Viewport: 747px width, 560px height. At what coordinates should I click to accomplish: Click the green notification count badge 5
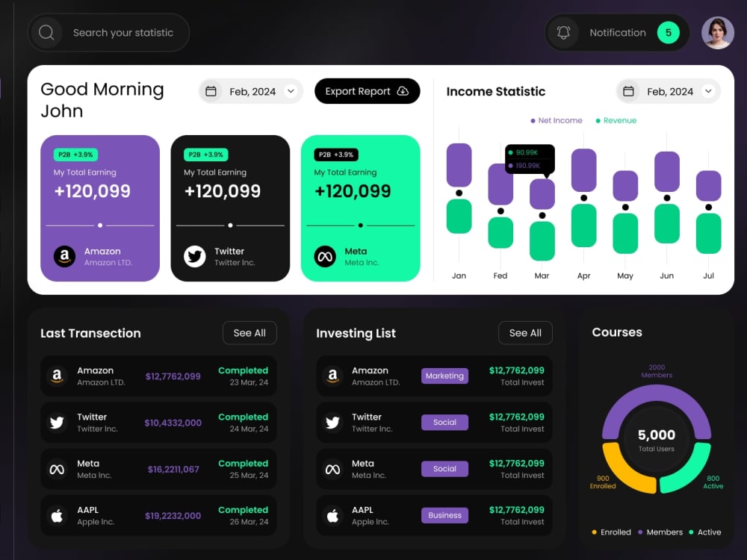pyautogui.click(x=669, y=33)
